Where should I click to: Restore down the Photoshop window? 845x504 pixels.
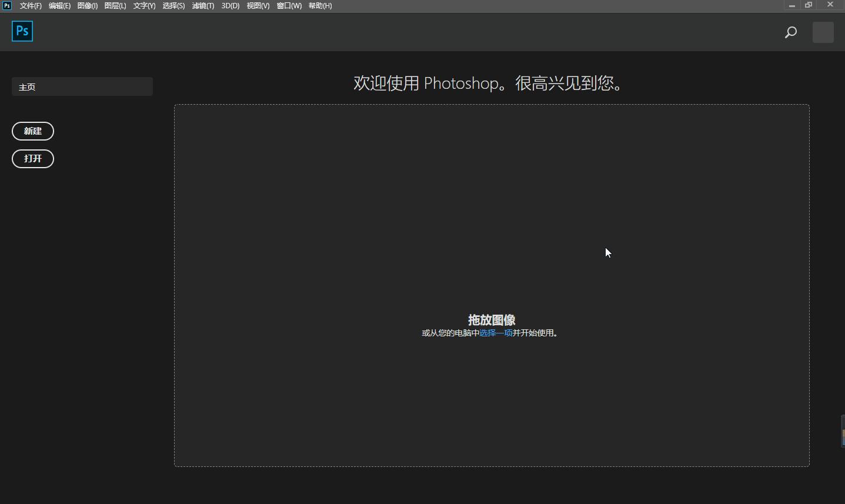click(x=809, y=5)
